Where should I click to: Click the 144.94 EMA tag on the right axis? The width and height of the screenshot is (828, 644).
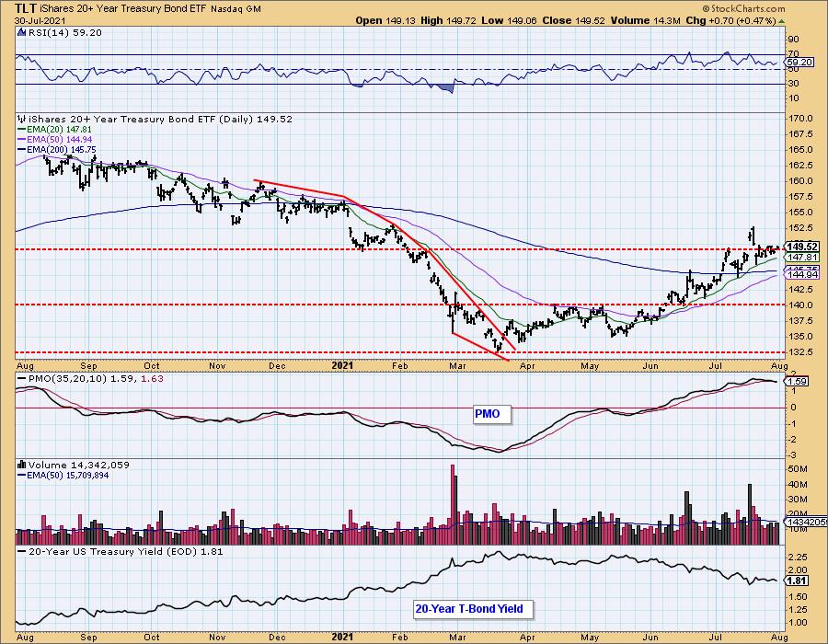point(802,274)
